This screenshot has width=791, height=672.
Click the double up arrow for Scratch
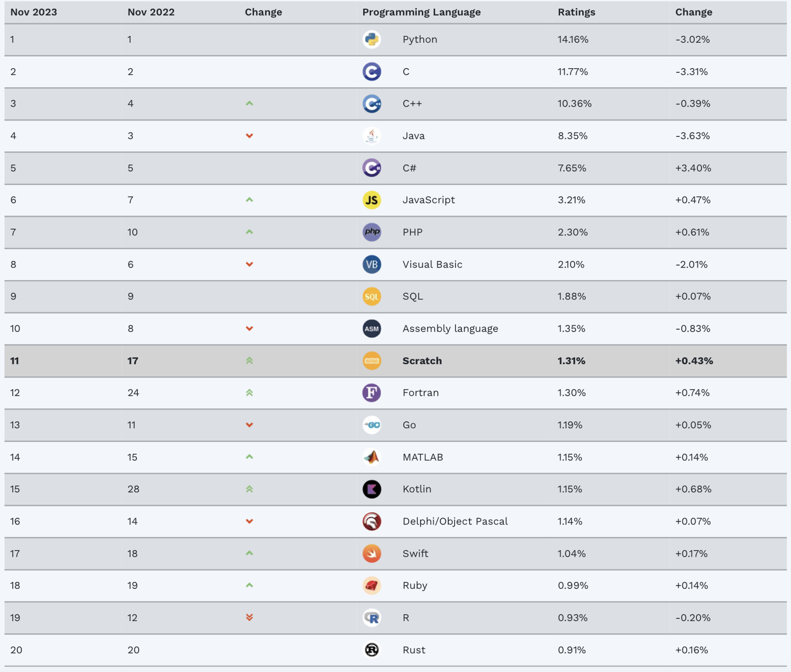(249, 360)
